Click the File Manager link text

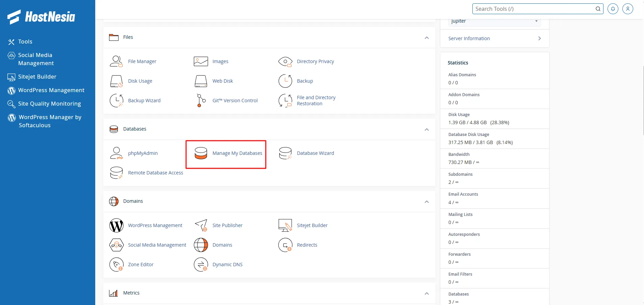click(142, 61)
